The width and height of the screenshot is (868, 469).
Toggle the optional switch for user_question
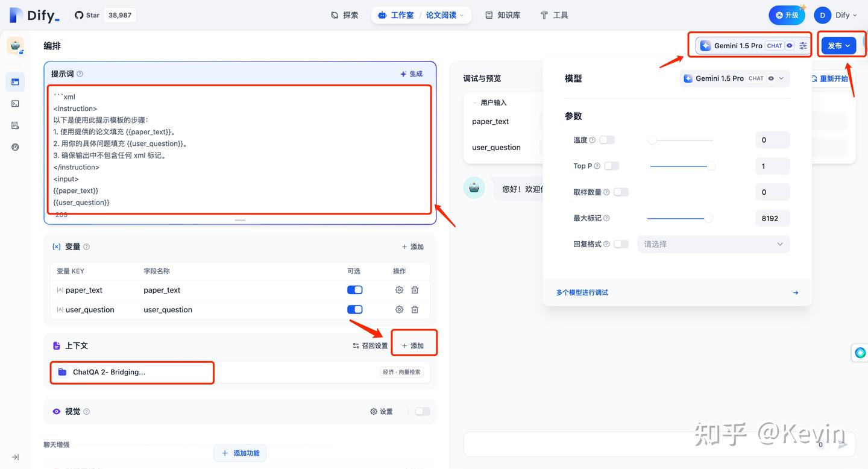(355, 309)
